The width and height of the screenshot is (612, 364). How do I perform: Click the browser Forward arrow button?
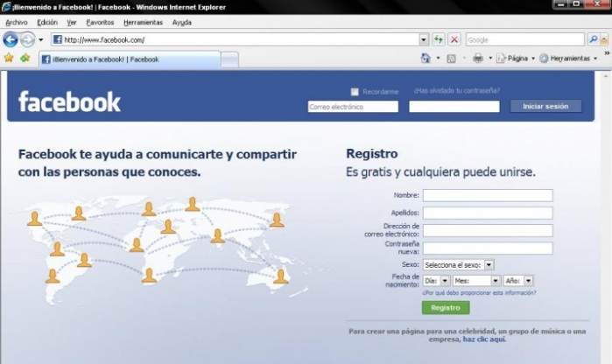(x=27, y=39)
